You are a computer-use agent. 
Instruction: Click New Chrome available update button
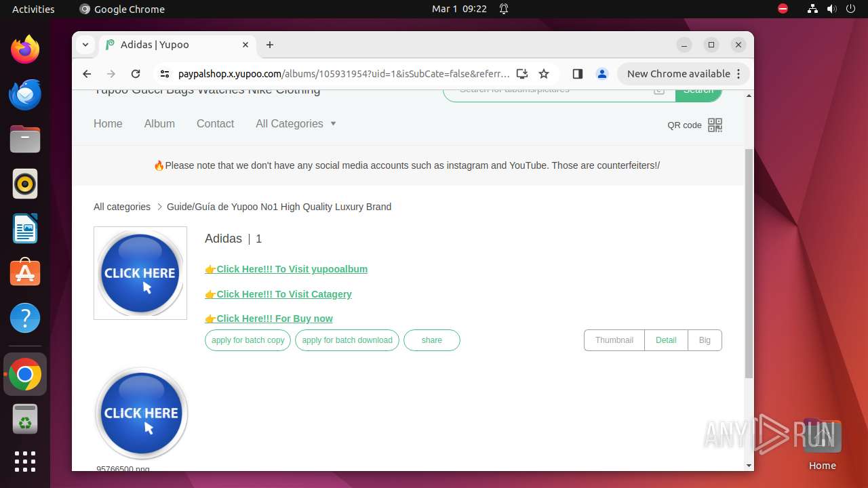pos(684,74)
